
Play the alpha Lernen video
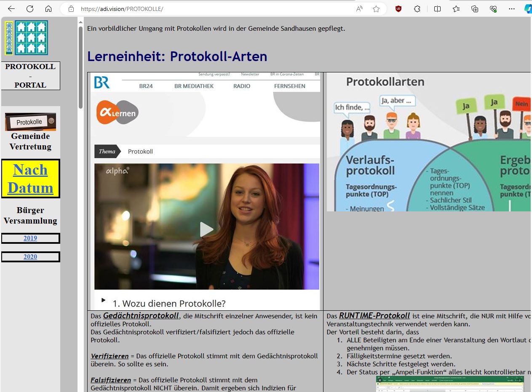pos(206,229)
